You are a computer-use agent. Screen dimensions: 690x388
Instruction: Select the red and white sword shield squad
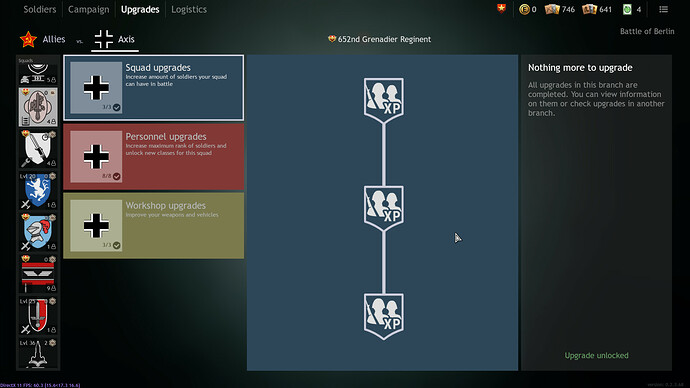[x=38, y=315]
